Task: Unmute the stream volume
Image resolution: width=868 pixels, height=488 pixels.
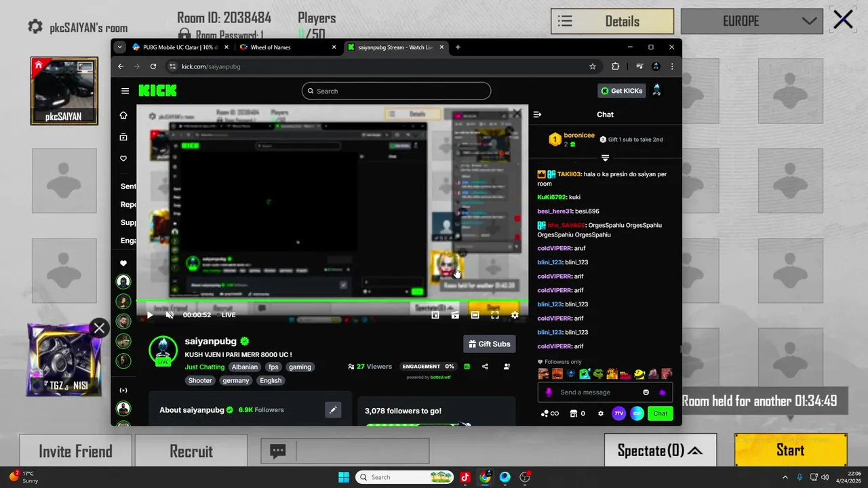Action: point(170,315)
